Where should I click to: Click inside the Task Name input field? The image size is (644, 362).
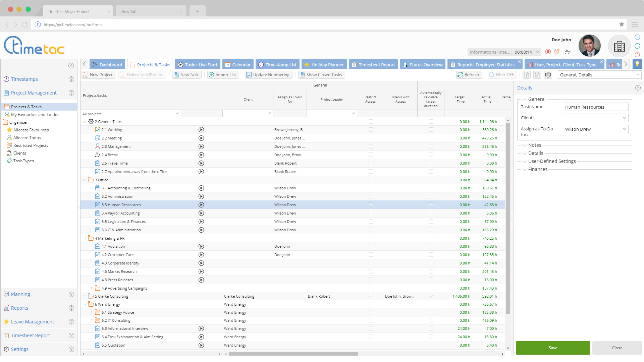coord(595,107)
